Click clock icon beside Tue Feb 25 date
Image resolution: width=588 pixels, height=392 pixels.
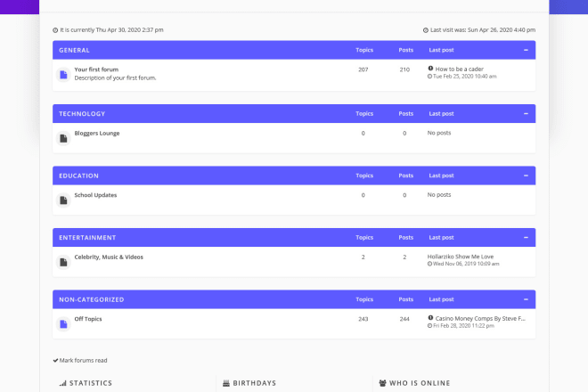tap(429, 77)
